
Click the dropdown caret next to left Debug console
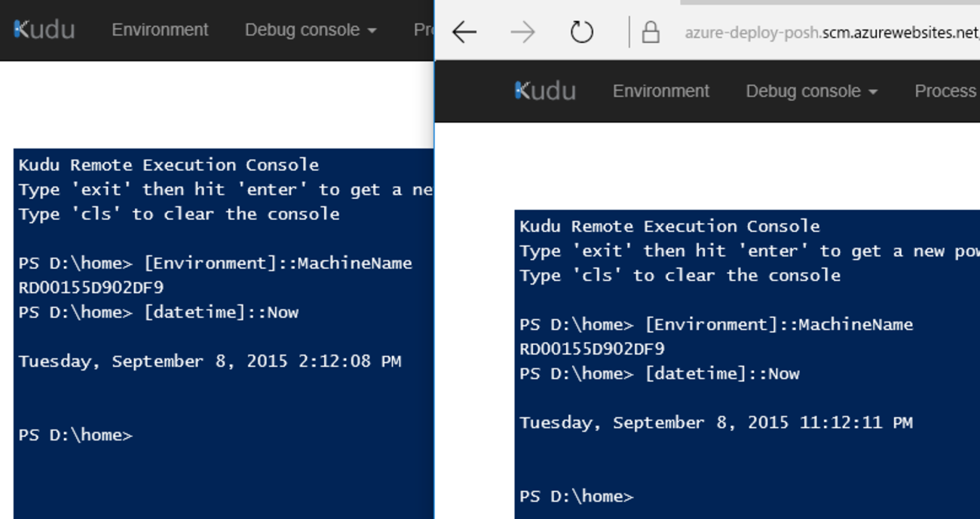371,32
